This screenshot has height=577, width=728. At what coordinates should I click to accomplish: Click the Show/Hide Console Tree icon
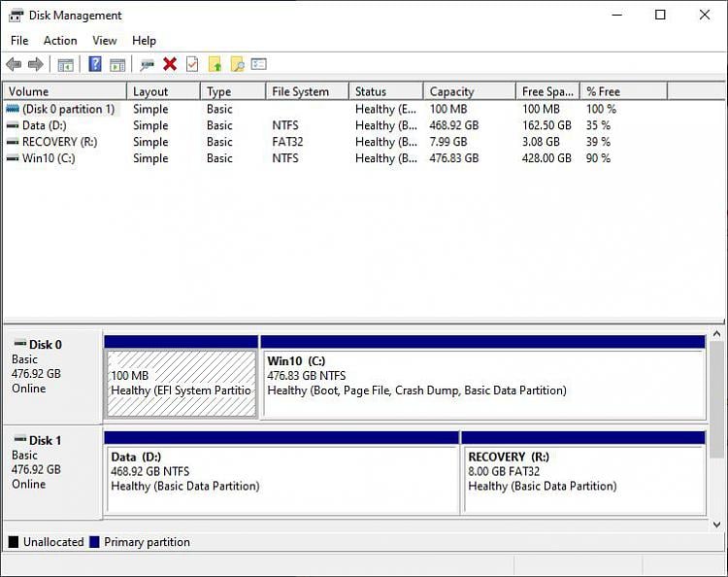(65, 64)
